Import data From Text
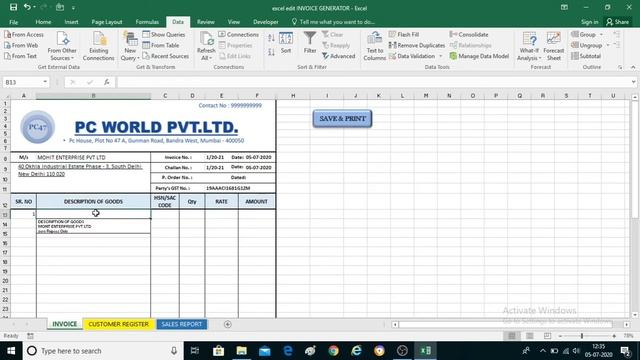Viewport: 640px width, 360px height. tap(20, 56)
